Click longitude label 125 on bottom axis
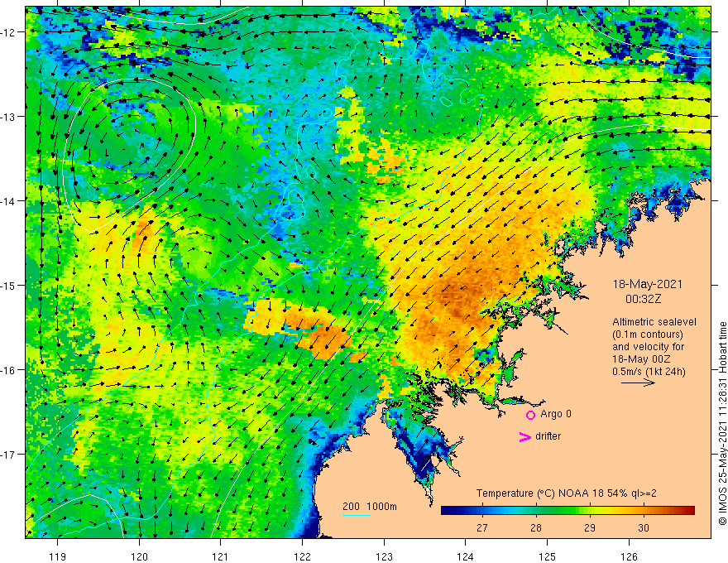The height and width of the screenshot is (563, 728). coord(548,556)
